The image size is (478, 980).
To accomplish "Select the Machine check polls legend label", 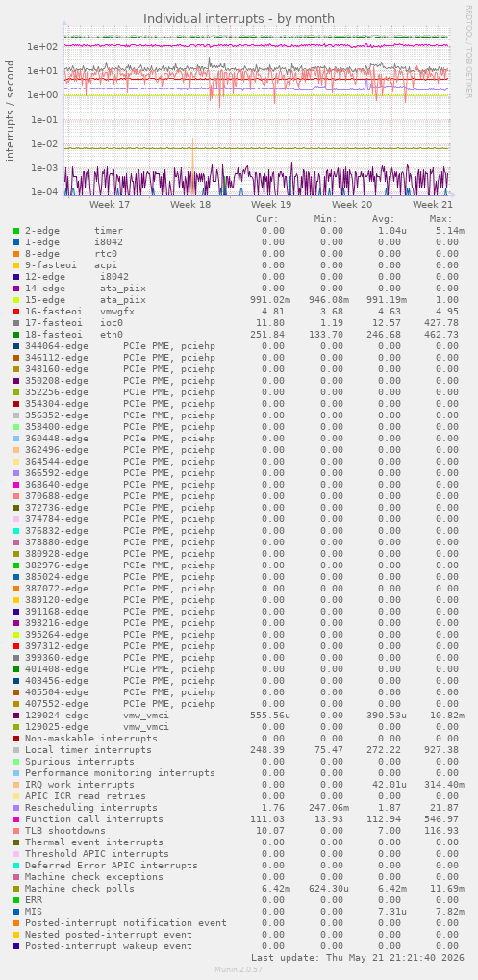I will [80, 888].
